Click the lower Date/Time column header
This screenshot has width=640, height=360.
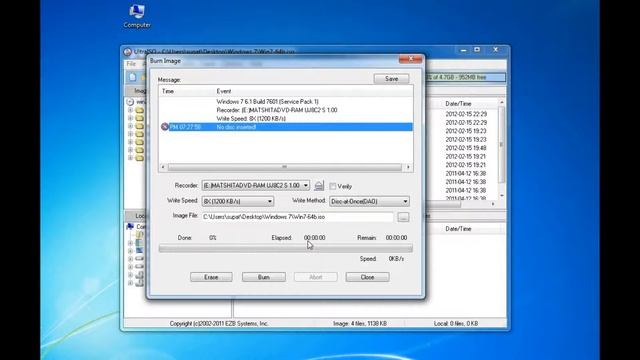click(x=458, y=229)
